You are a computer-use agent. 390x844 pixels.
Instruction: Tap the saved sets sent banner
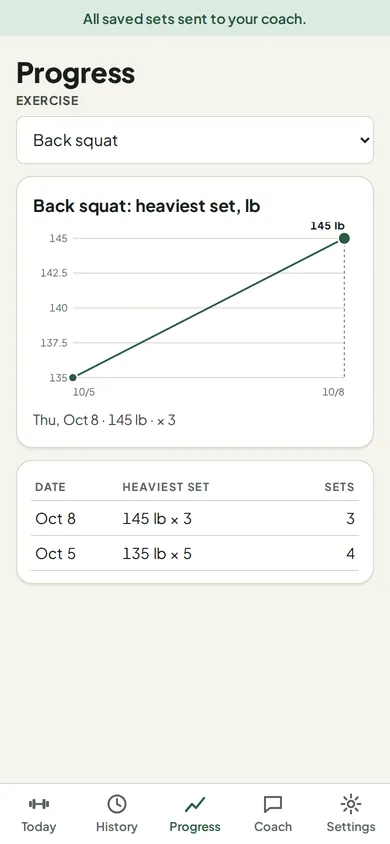click(x=195, y=19)
